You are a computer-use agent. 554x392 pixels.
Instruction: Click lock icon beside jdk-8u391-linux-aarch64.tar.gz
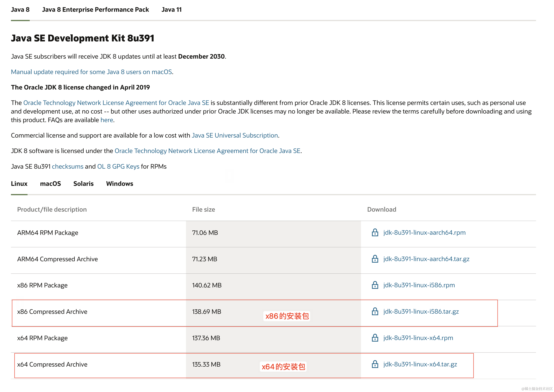tap(375, 259)
